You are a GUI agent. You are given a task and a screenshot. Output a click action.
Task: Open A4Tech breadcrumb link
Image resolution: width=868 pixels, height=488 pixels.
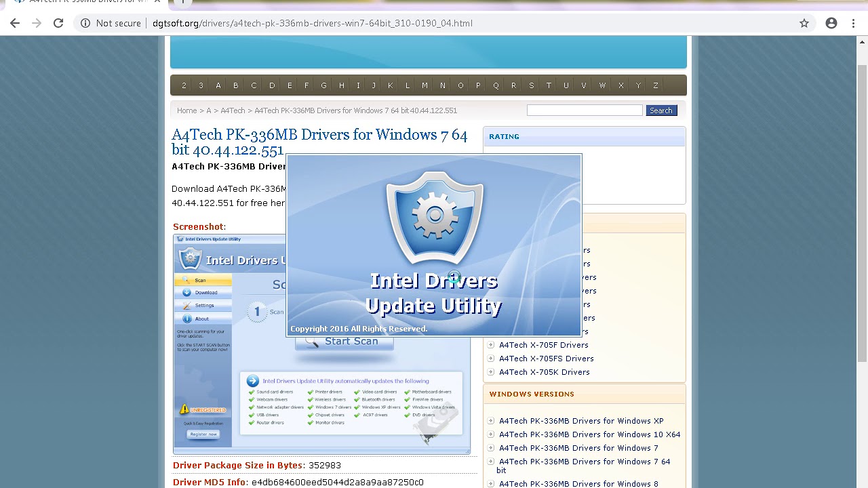click(x=233, y=110)
